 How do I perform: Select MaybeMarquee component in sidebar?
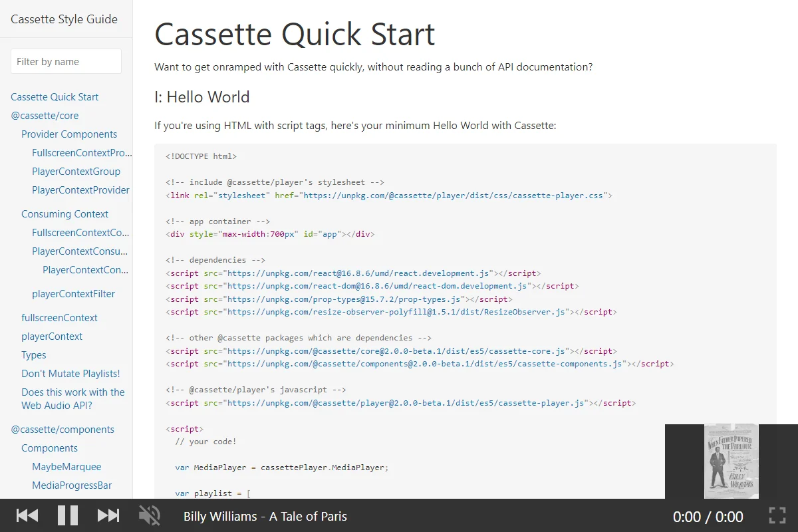66,466
